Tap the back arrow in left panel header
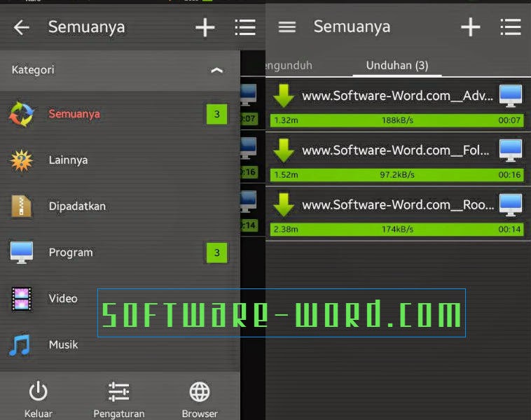The height and width of the screenshot is (420, 531). tap(21, 27)
